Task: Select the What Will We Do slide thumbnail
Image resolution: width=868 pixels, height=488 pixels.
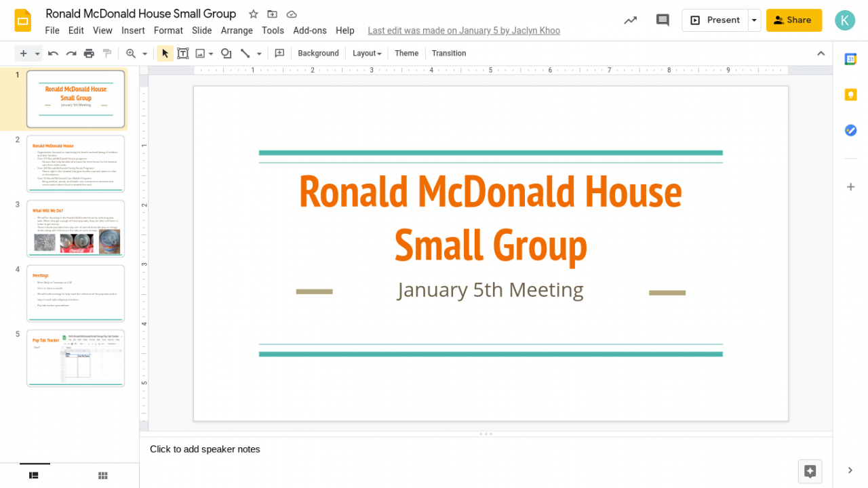Action: point(75,228)
